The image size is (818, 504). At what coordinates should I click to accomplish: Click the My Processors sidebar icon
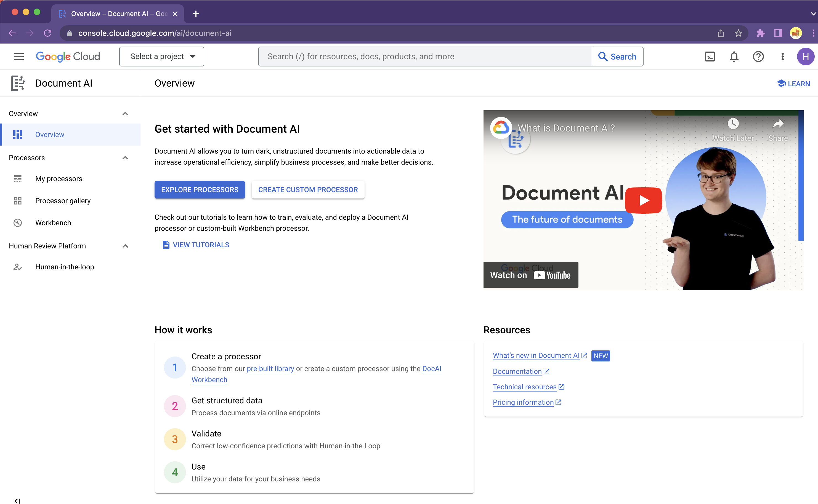[18, 179]
